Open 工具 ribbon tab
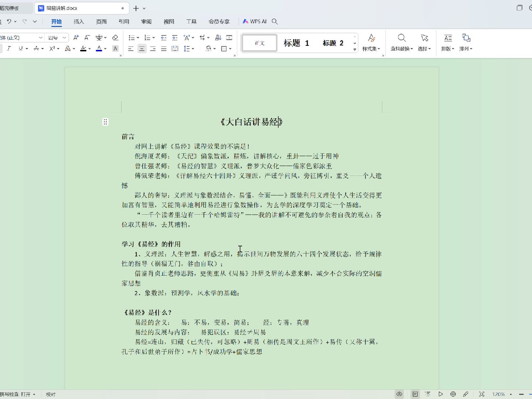The height and width of the screenshot is (399, 532). [191, 21]
